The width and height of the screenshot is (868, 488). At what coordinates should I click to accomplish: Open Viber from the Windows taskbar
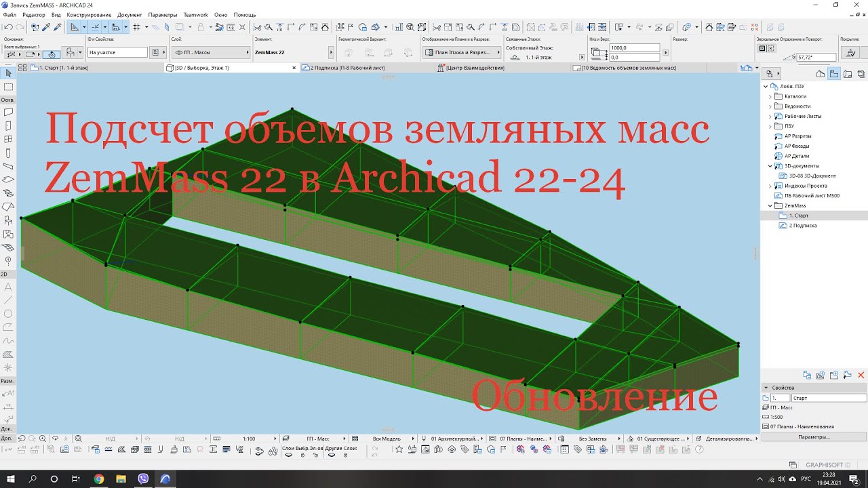click(143, 479)
